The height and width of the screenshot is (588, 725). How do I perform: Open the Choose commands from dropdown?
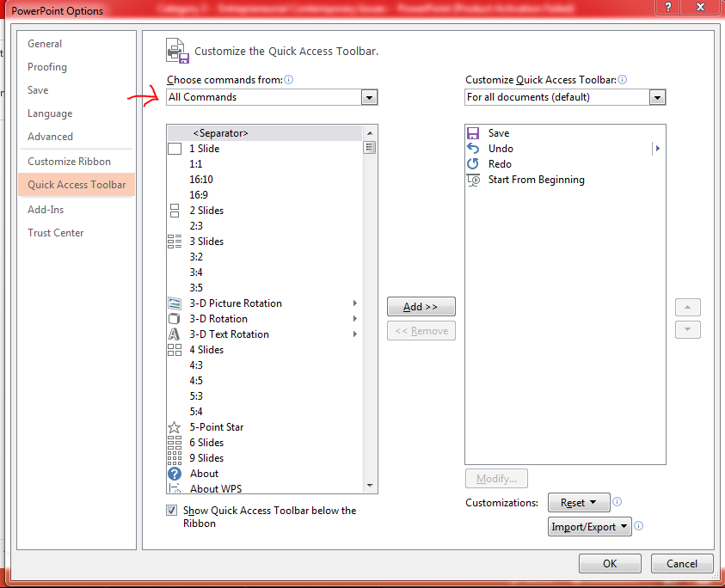coord(369,97)
